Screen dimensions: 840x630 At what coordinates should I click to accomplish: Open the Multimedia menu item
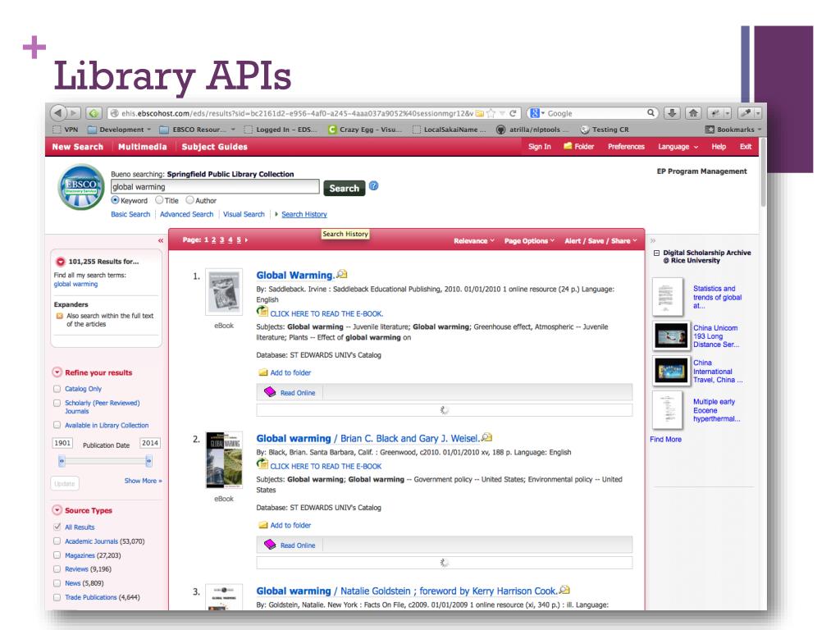point(143,146)
